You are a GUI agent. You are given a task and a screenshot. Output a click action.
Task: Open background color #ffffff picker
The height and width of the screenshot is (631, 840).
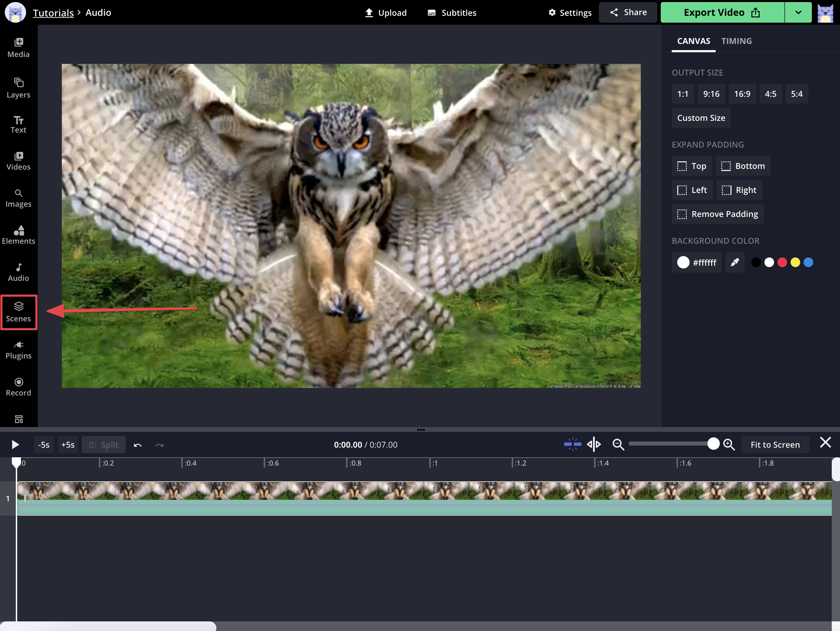pos(696,262)
